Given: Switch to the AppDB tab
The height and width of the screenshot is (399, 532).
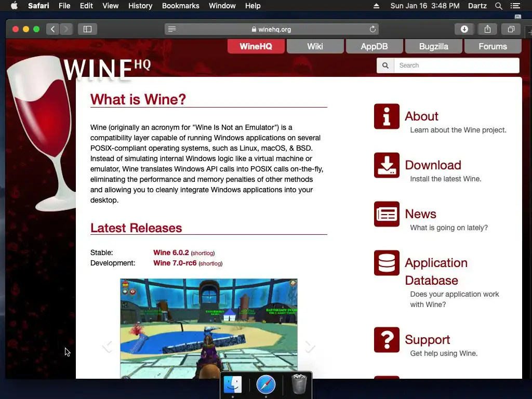Looking at the screenshot, I should [374, 46].
